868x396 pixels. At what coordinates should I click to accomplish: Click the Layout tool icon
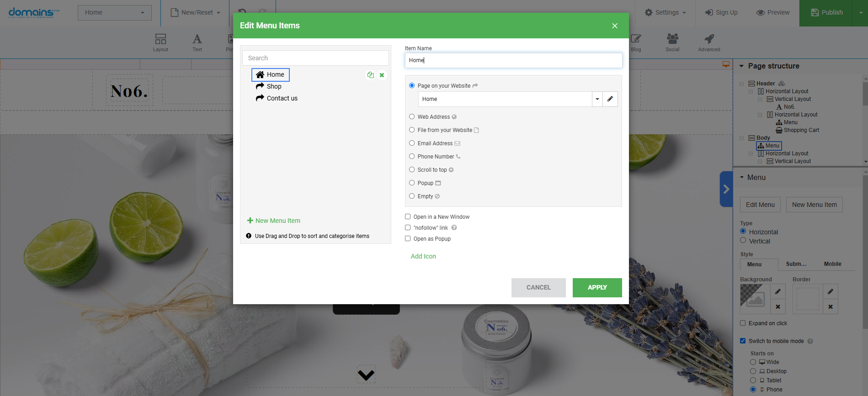tap(160, 42)
